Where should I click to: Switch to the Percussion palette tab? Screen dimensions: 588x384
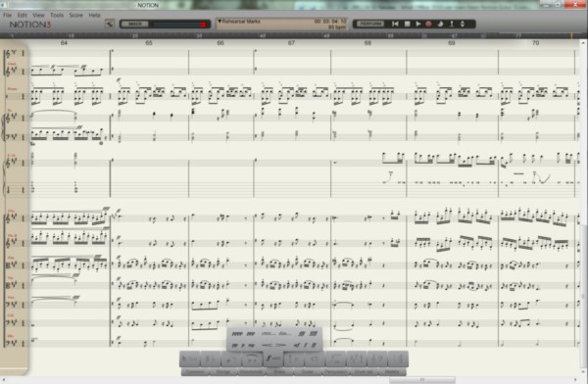pos(336,371)
